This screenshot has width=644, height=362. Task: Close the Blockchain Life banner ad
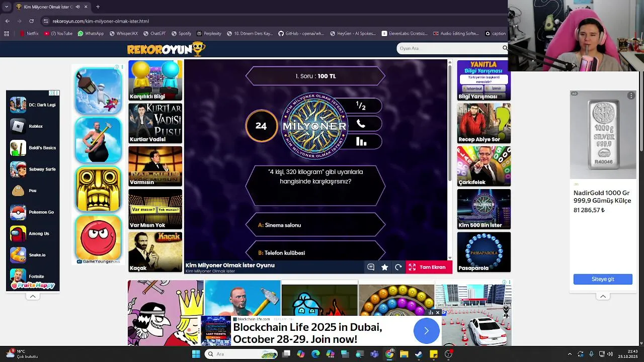tap(437, 313)
